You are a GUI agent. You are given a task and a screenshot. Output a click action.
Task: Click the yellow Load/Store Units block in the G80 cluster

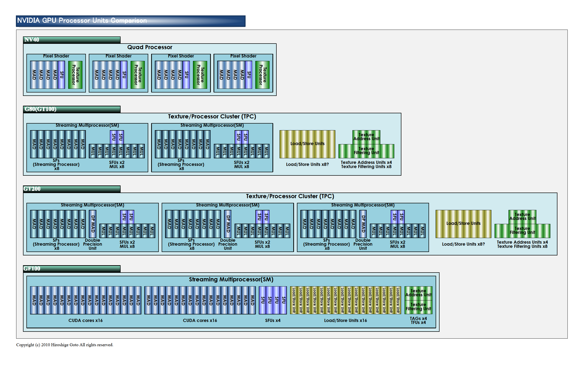pyautogui.click(x=307, y=144)
